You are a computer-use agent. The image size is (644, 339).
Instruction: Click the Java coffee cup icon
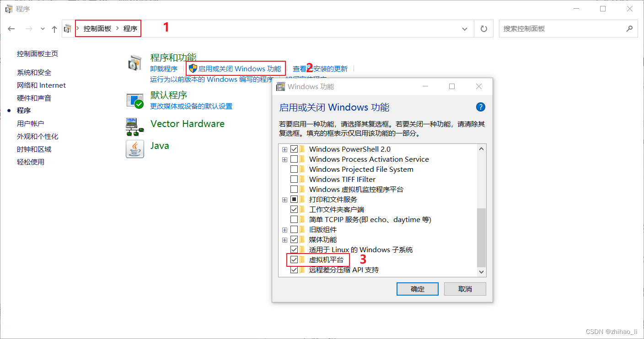click(134, 148)
